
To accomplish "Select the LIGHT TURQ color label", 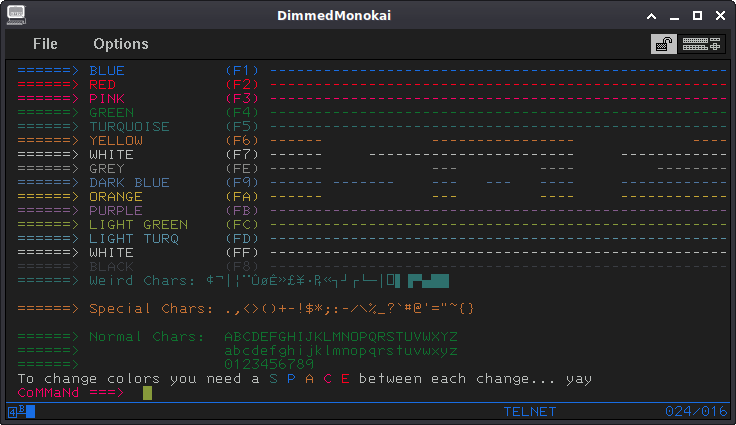I will [134, 239].
